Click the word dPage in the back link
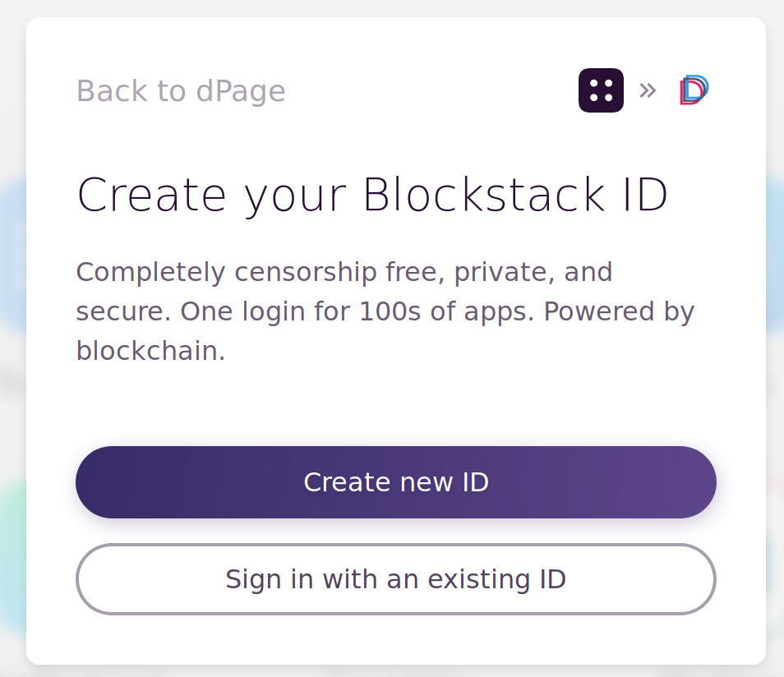The width and height of the screenshot is (784, 677). pyautogui.click(x=241, y=90)
